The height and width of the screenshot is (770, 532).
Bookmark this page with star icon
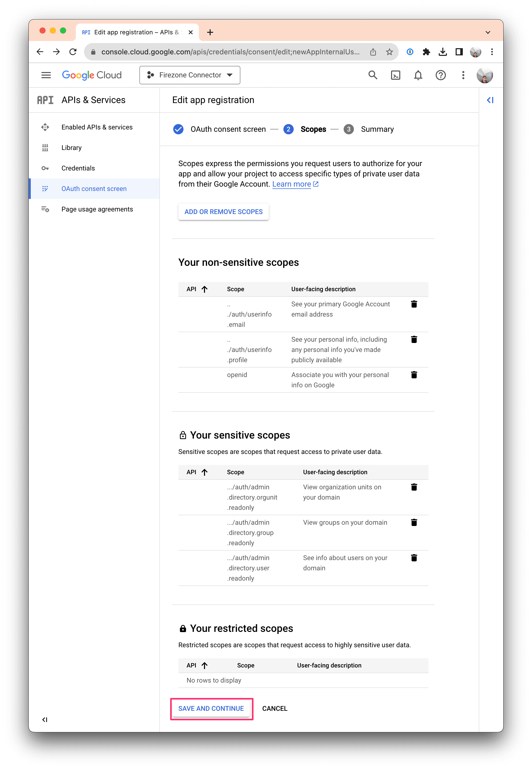pos(389,52)
